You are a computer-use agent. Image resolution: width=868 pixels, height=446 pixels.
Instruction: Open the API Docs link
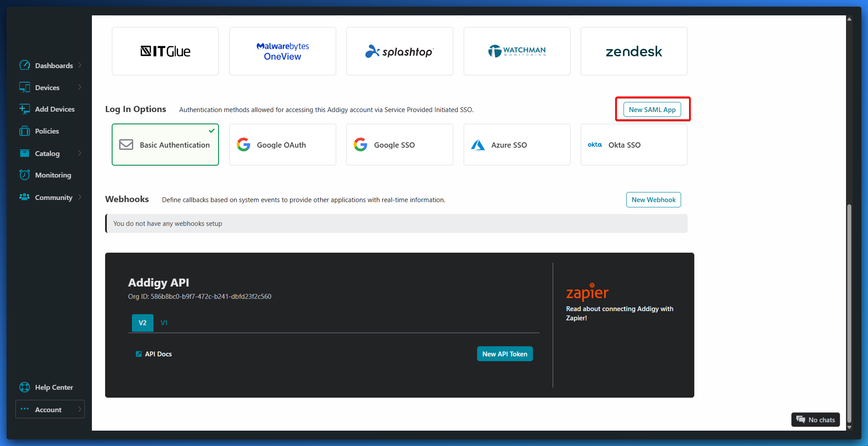click(x=158, y=354)
